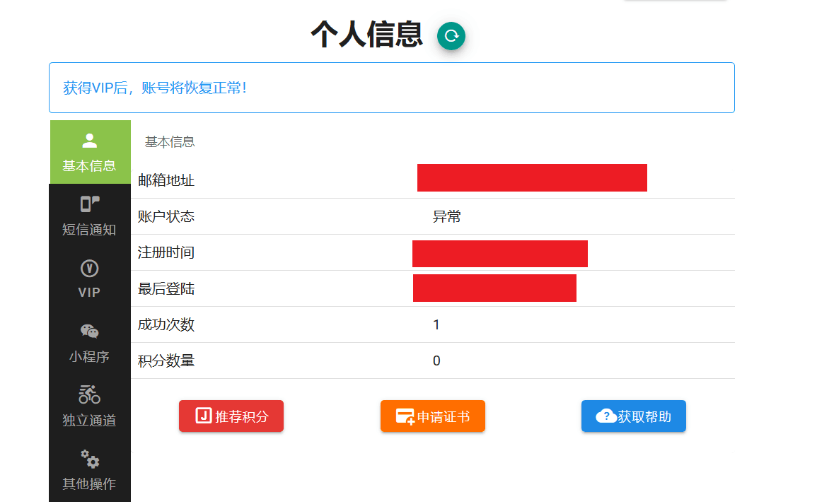The image size is (817, 504).
Task: Click the card icon on 申请证书
Action: click(x=405, y=416)
